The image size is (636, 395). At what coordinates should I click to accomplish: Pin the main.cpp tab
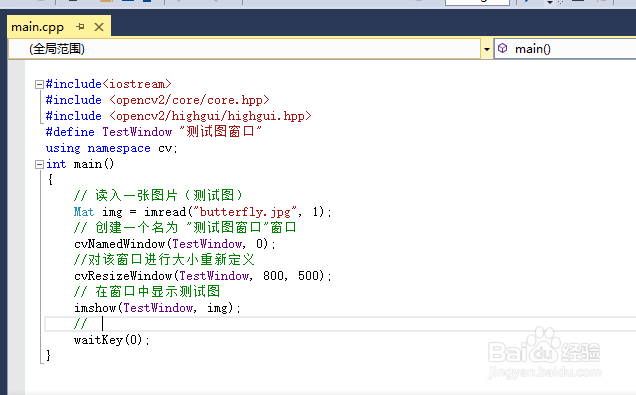(80, 27)
